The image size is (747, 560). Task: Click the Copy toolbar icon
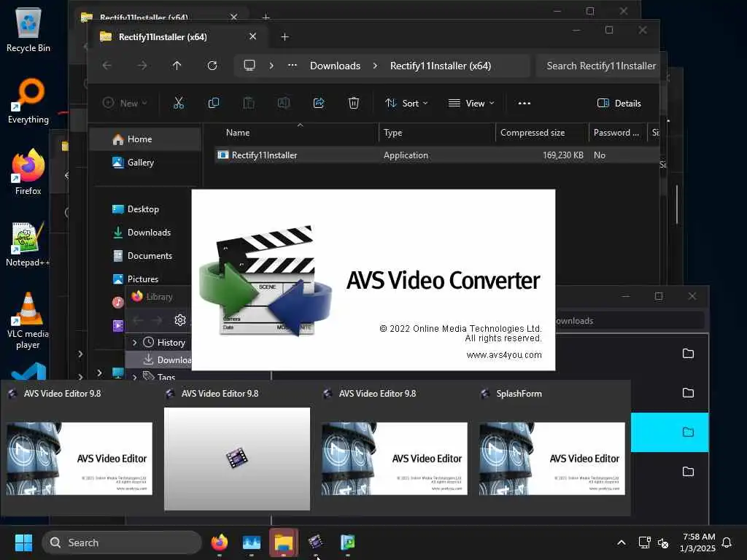pos(214,103)
